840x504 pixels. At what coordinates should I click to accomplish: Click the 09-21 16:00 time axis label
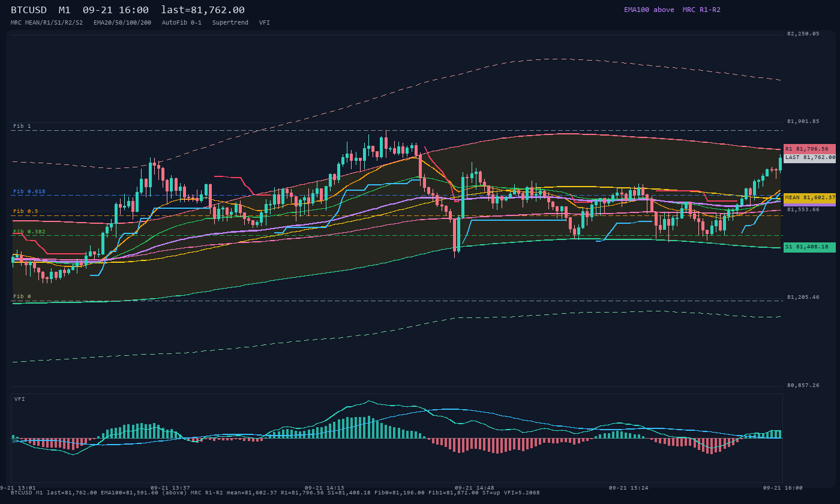783,488
